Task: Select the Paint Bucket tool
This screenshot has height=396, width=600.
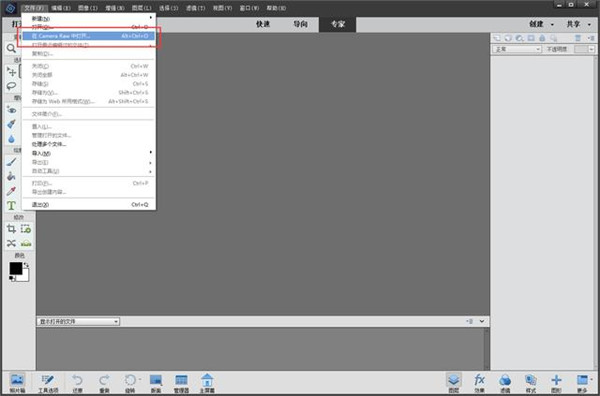Action: (x=11, y=176)
